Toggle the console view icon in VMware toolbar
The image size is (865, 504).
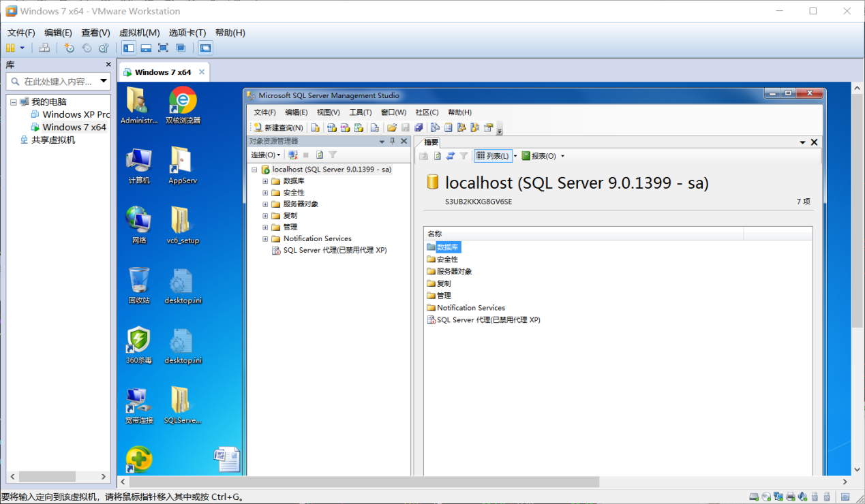point(206,48)
